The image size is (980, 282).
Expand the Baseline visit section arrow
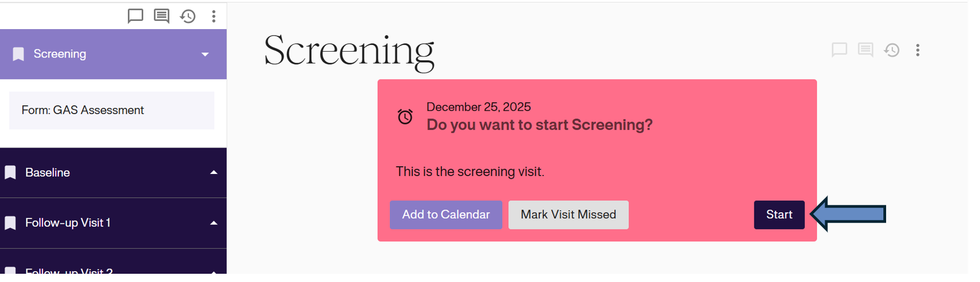[x=214, y=173]
